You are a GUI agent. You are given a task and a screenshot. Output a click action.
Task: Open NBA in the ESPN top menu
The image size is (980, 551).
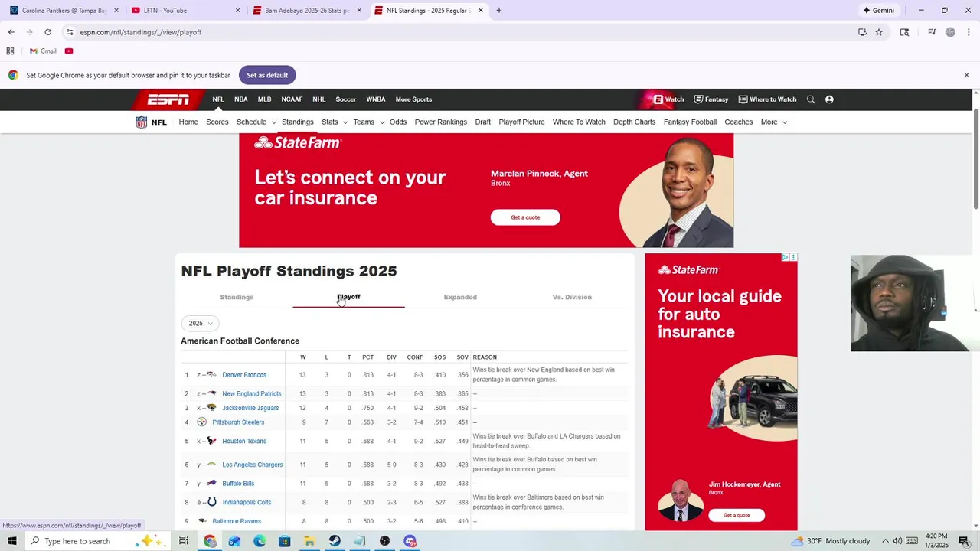[241, 99]
